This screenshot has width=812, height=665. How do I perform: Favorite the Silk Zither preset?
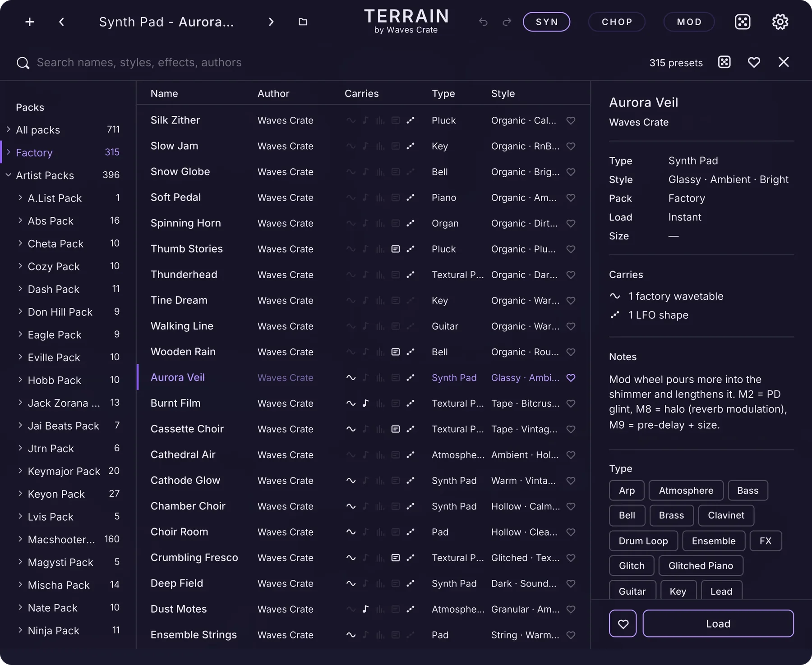(571, 120)
